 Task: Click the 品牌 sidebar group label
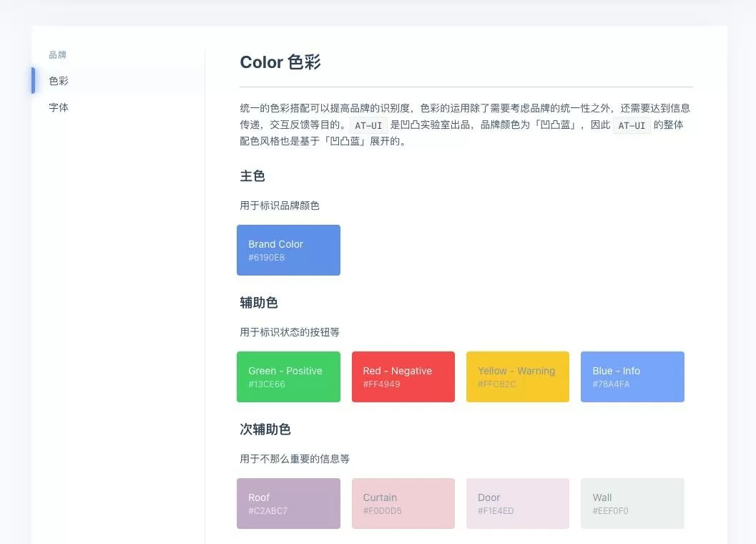point(58,54)
